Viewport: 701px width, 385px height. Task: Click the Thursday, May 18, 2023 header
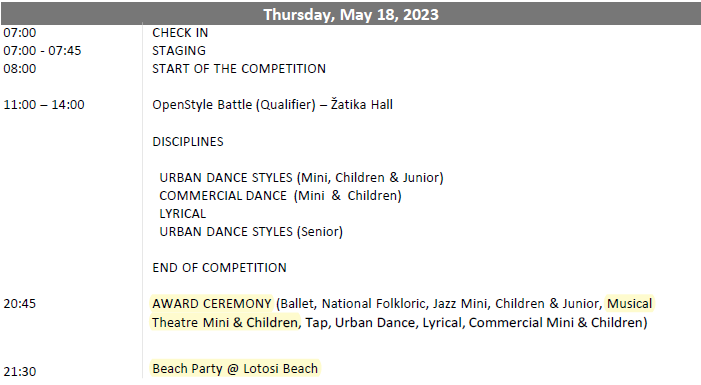(351, 14)
